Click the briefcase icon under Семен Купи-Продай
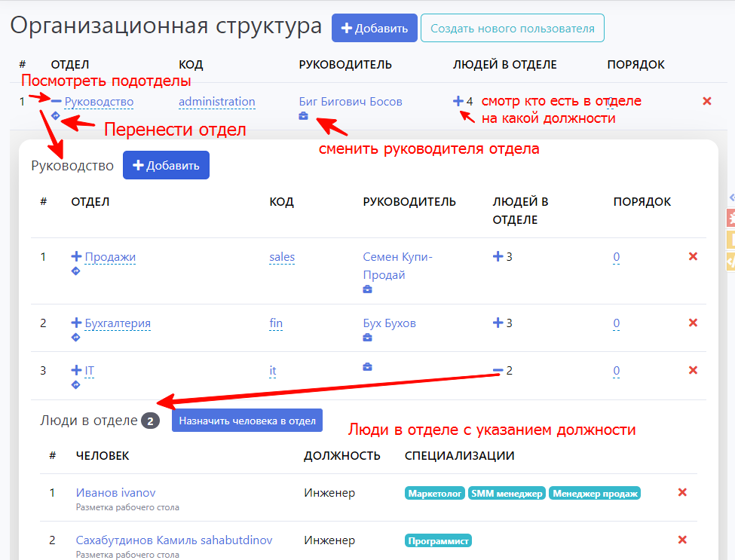Image resolution: width=735 pixels, height=560 pixels. (x=367, y=289)
